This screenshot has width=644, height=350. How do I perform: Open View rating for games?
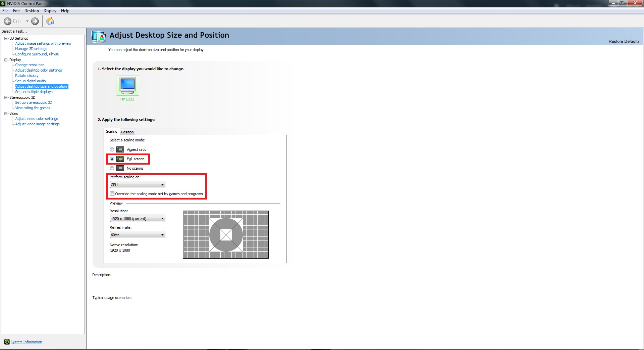tap(33, 108)
